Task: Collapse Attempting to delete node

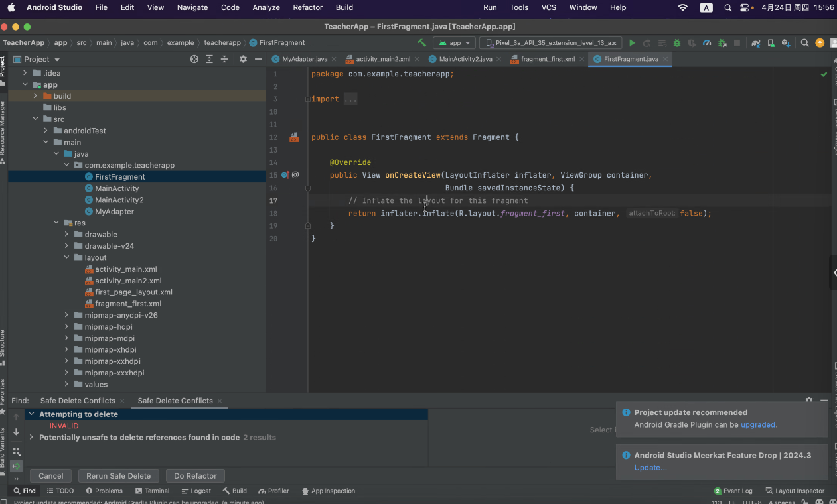Action: 31,414
